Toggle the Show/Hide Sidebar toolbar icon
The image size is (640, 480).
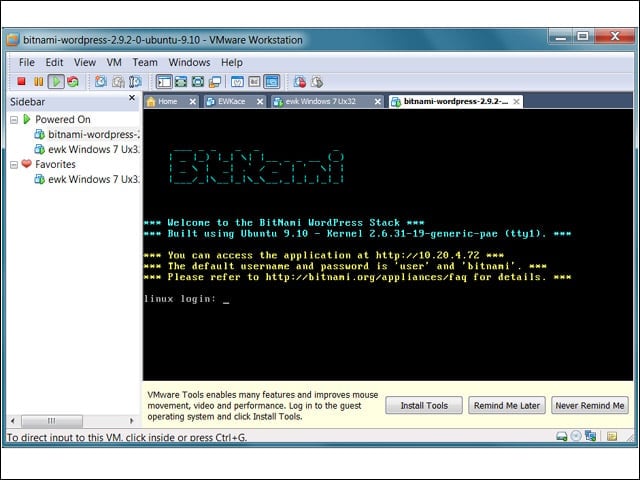[164, 82]
